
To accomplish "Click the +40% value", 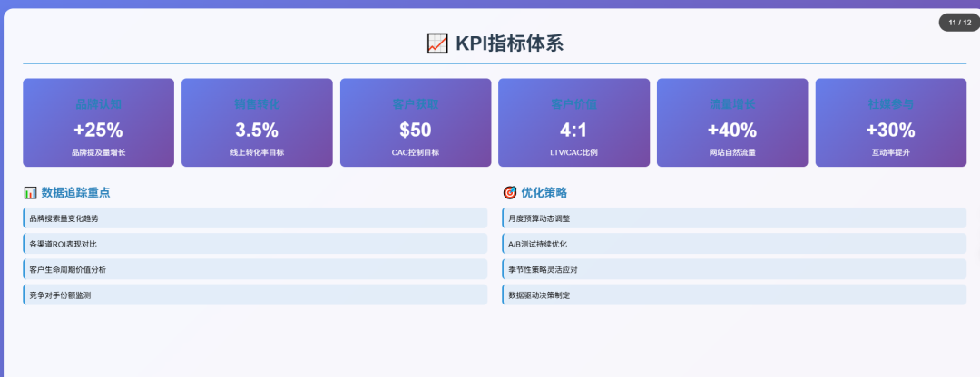I will (732, 130).
